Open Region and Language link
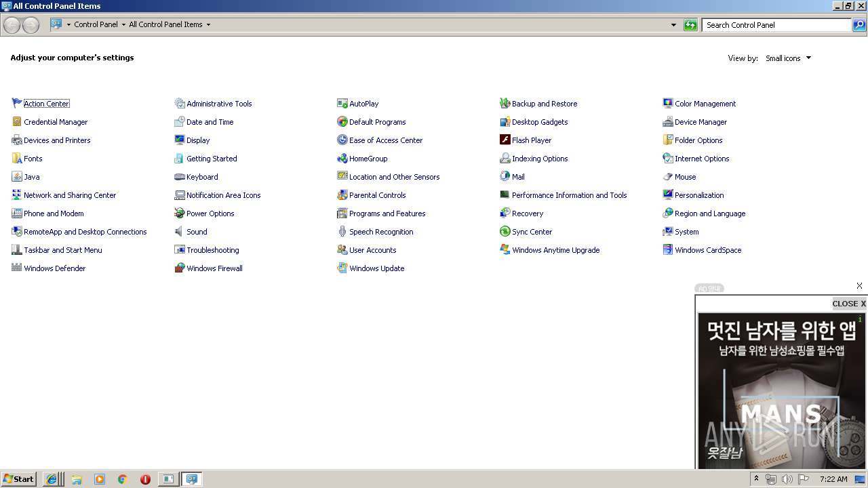The height and width of the screenshot is (488, 868). tap(710, 213)
